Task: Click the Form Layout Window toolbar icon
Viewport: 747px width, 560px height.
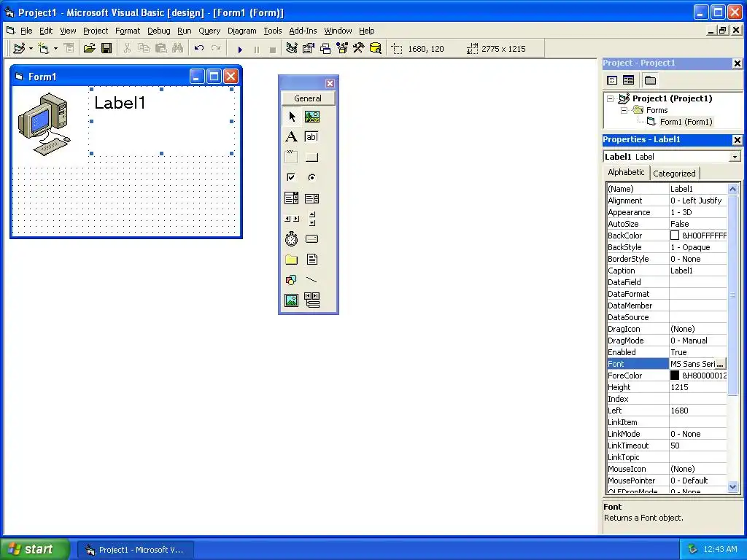Action: point(325,49)
